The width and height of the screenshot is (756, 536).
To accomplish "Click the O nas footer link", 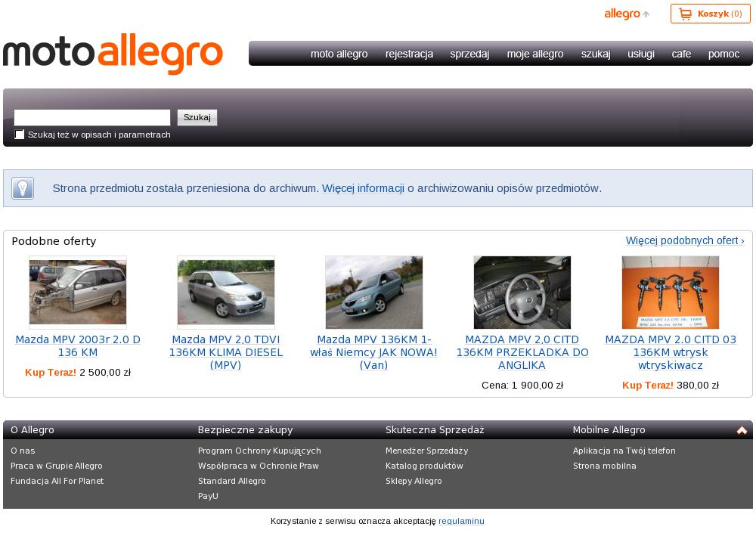I will click(23, 451).
